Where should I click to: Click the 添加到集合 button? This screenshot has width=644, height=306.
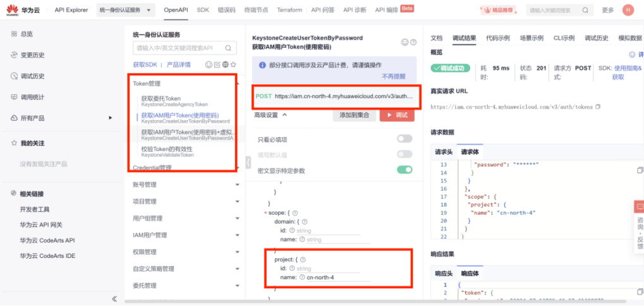pos(355,116)
